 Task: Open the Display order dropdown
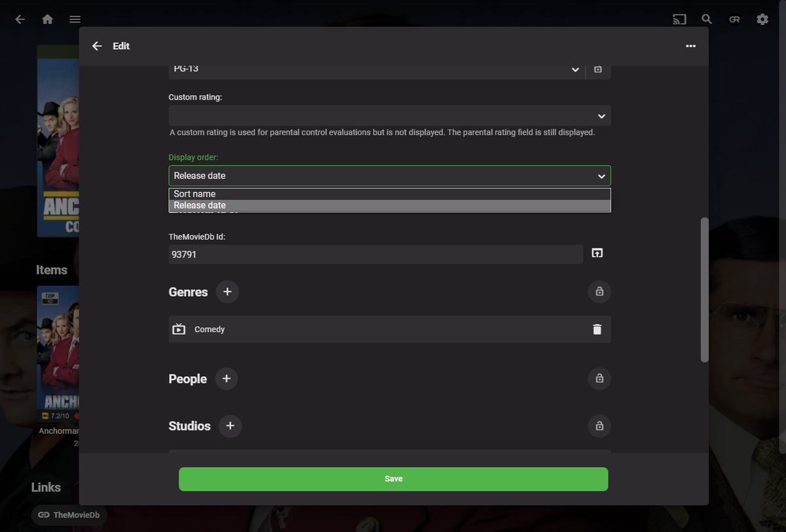[x=390, y=176]
